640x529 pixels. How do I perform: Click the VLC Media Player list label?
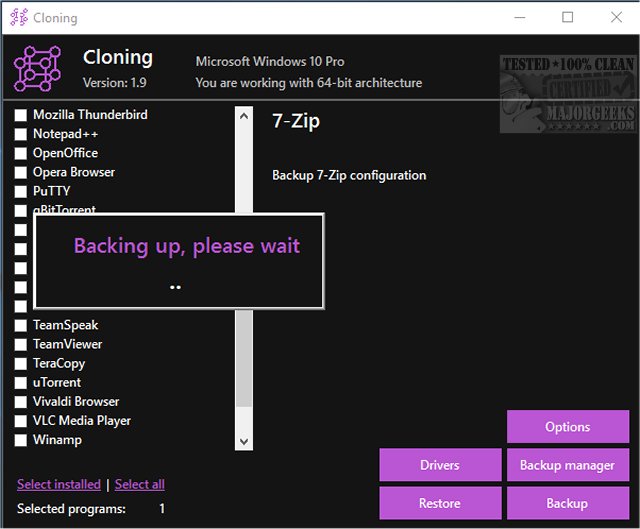82,421
